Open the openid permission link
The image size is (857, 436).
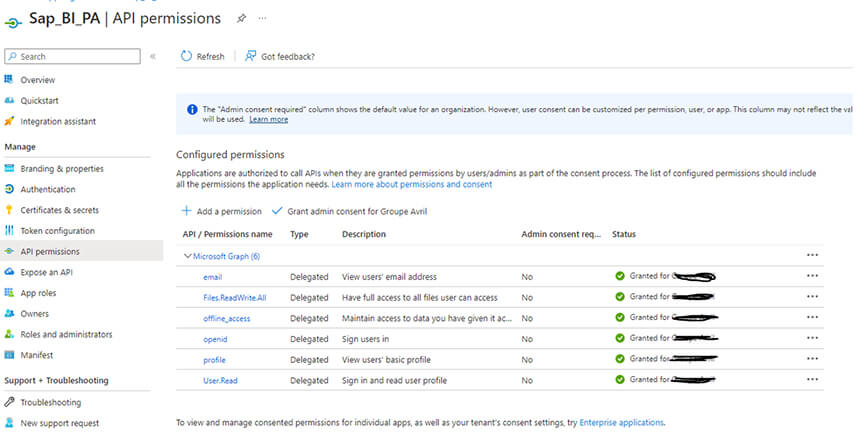[215, 339]
